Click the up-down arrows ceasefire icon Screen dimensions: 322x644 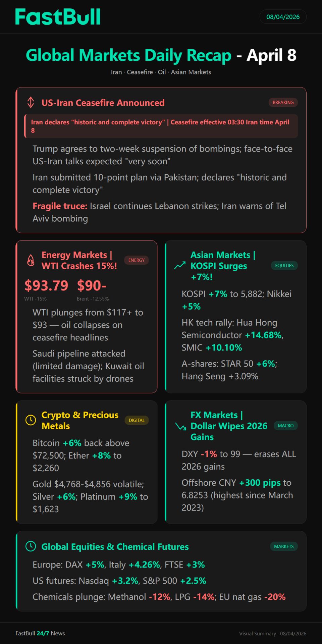(31, 102)
